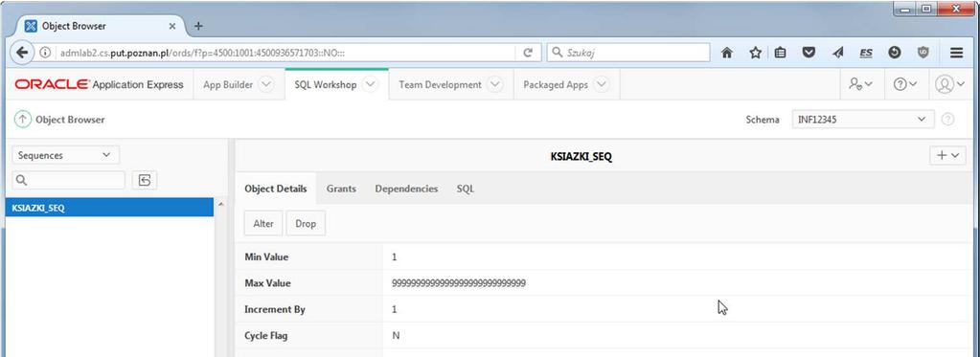Open a new browser tab
Viewport: 980px width, 357px height.
point(198,26)
